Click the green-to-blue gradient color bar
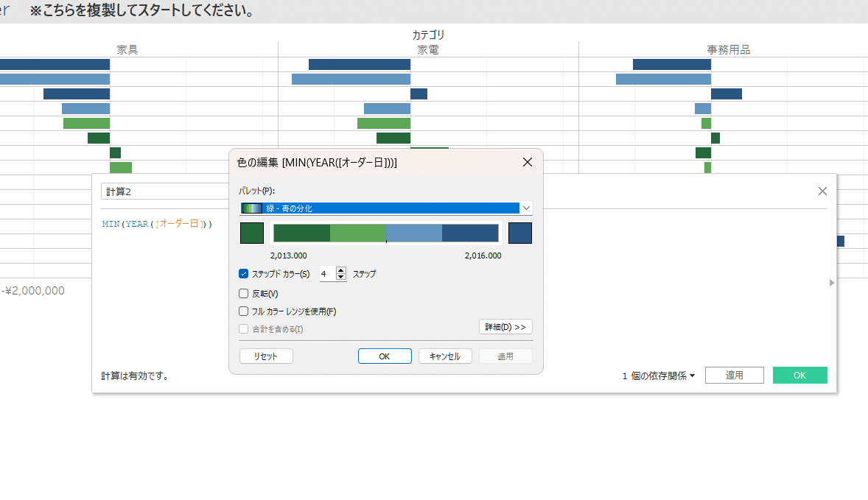 [x=385, y=233]
